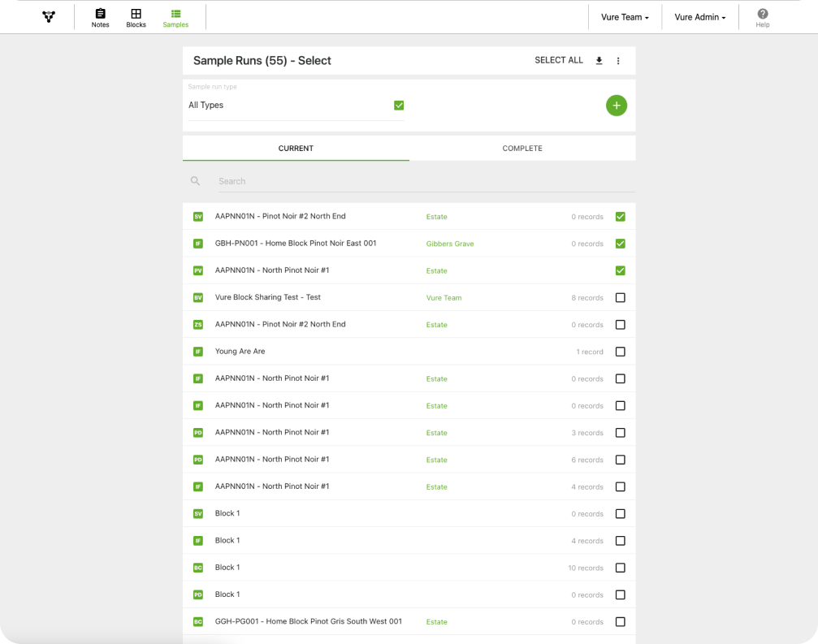Click the green plus add button

click(x=616, y=106)
